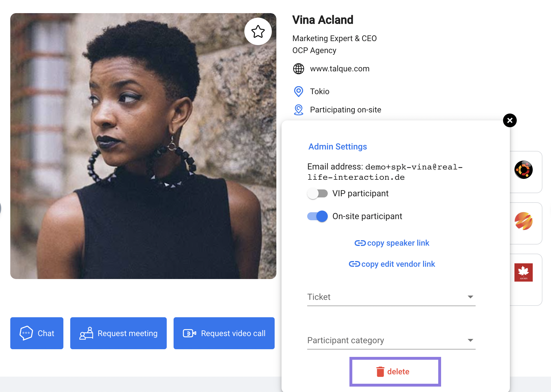Viewport: 551px width, 392px height.
Task: Click the star favorite icon on photo
Action: coord(258,31)
